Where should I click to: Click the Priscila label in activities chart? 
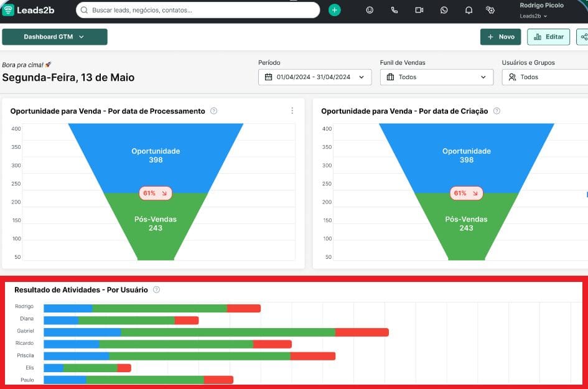[25, 355]
